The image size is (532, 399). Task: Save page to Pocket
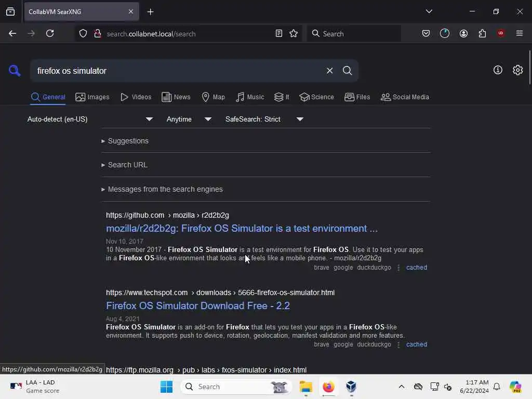(426, 33)
